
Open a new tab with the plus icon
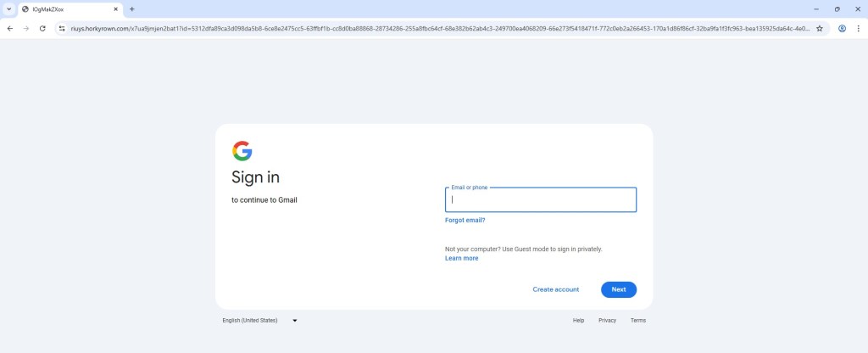(x=131, y=8)
